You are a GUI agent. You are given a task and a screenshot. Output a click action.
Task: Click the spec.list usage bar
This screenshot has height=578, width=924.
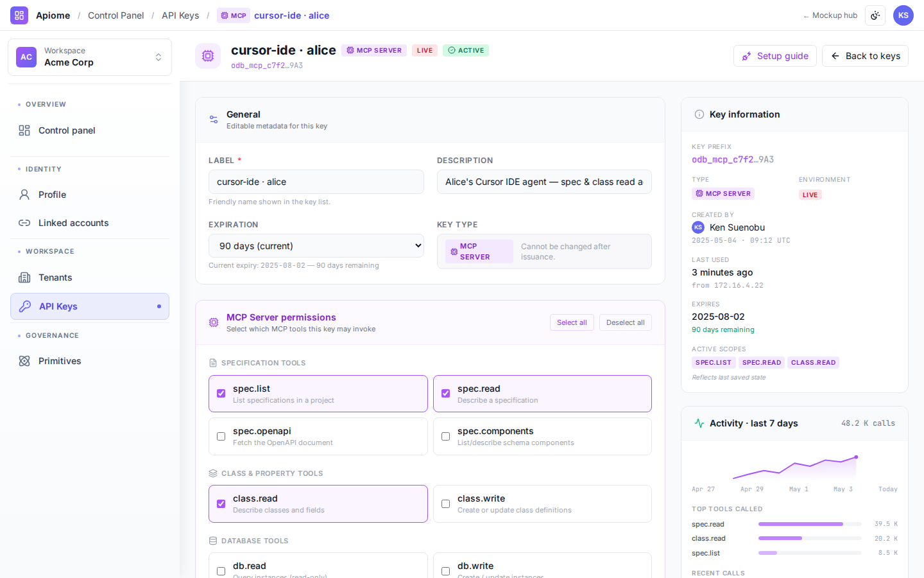810,553
